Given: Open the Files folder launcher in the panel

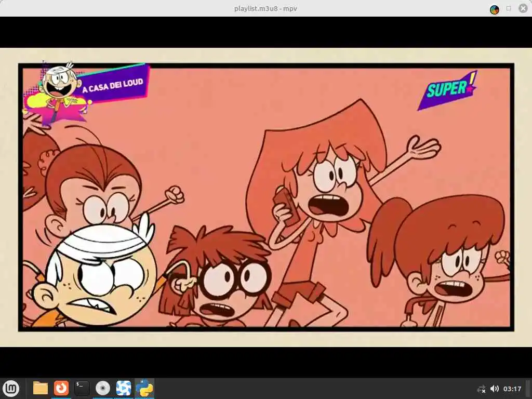Looking at the screenshot, I should [40, 389].
